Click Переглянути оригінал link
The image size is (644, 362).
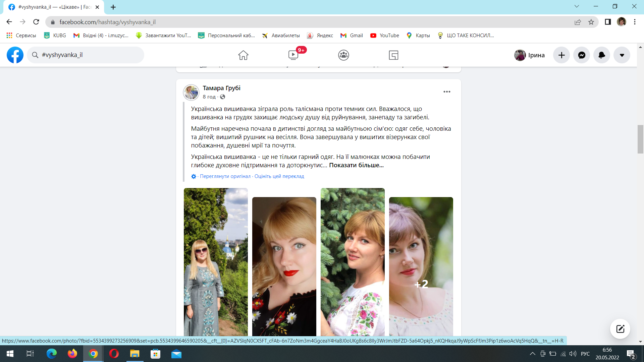tap(225, 176)
